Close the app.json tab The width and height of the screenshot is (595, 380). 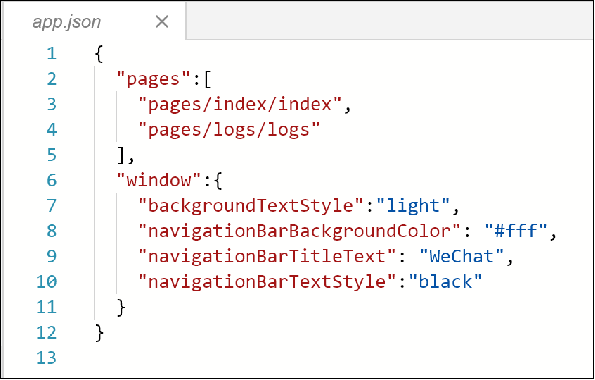(x=162, y=22)
